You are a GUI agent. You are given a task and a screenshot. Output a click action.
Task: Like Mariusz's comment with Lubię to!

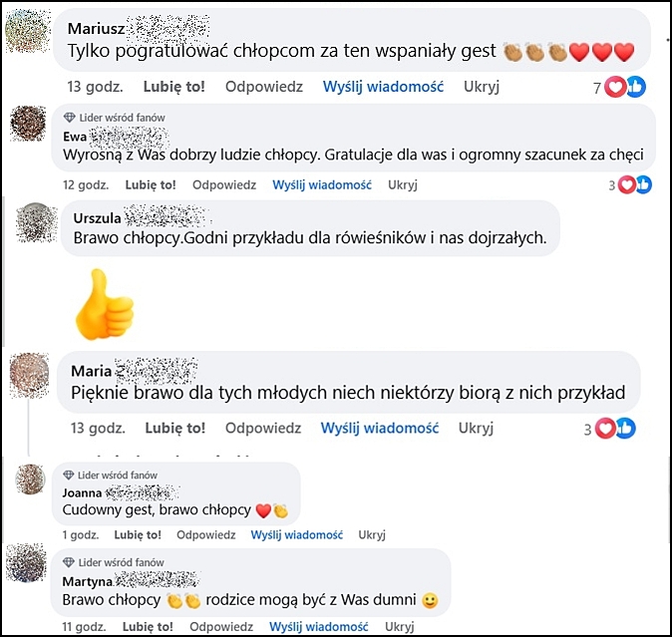[174, 87]
